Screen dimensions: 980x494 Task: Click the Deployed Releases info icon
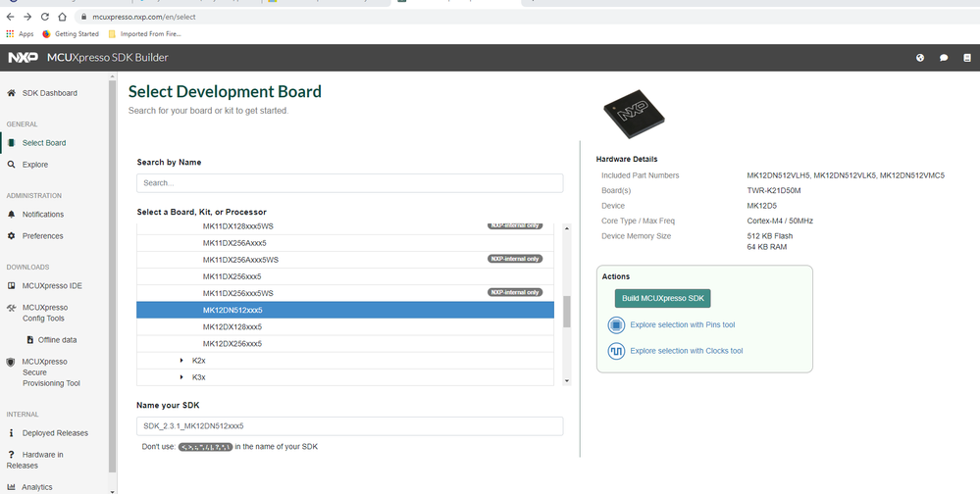[11, 433]
